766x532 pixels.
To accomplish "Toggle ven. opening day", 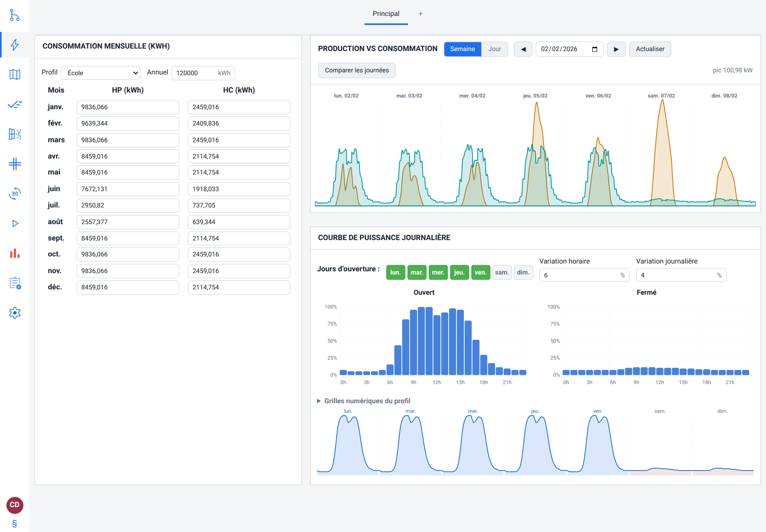I will click(x=481, y=272).
